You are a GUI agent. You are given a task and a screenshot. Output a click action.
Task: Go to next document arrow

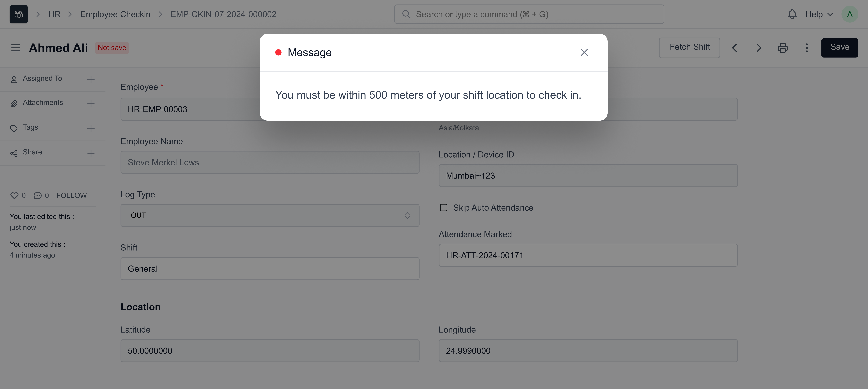pos(758,48)
